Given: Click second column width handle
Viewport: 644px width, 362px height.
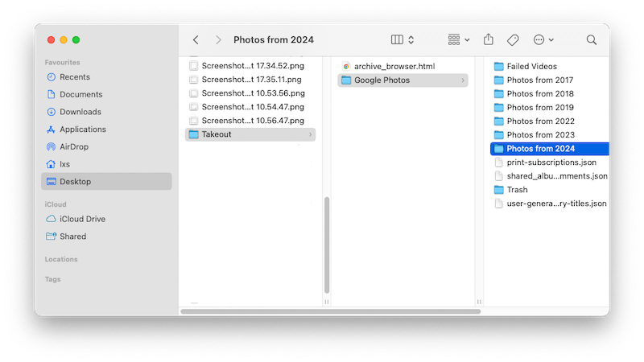Looking at the screenshot, I should coord(479,302).
